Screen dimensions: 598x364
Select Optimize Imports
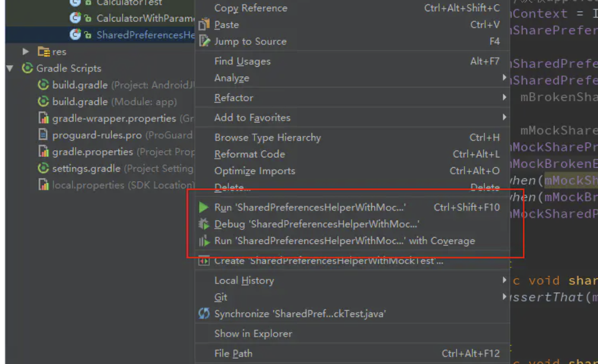coord(352,171)
